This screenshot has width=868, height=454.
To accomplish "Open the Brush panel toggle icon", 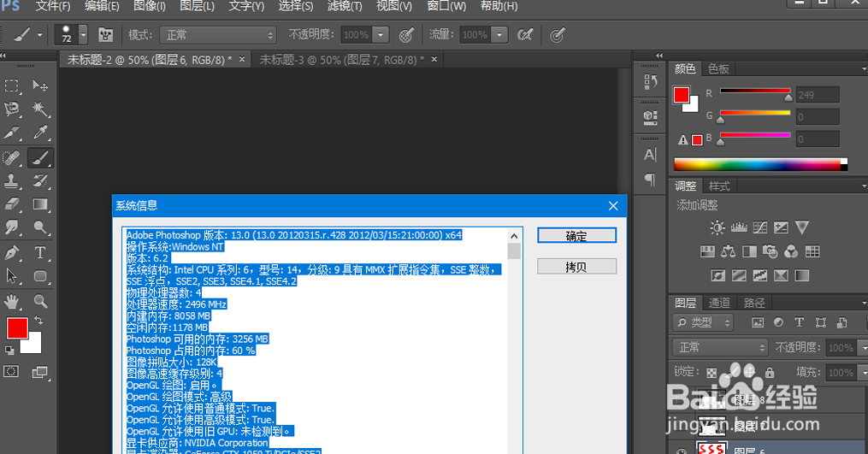I will coord(105,35).
